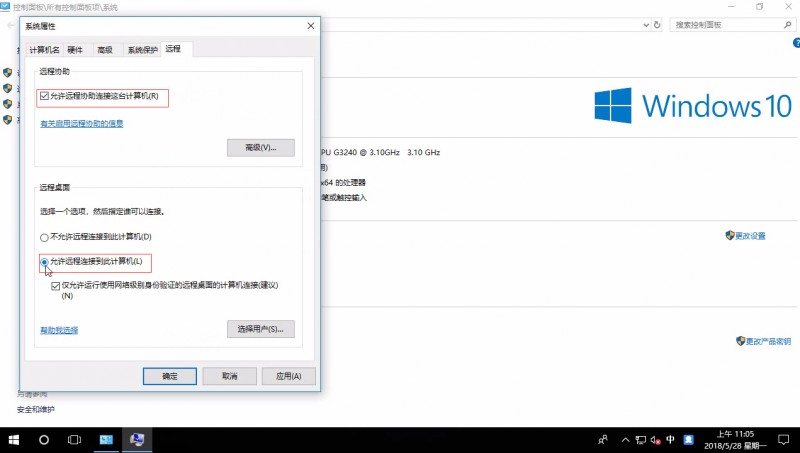
Task: Click Control Panel taskbar icon
Action: (x=106, y=440)
